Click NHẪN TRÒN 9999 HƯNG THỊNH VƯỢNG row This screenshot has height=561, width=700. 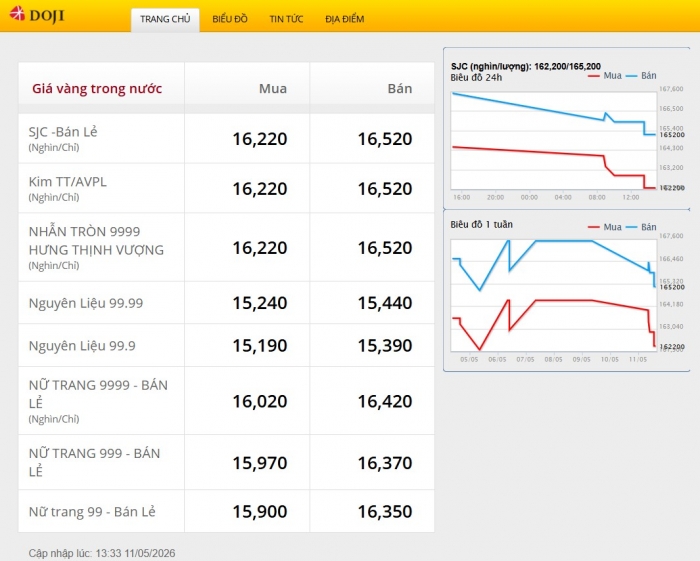pos(226,247)
